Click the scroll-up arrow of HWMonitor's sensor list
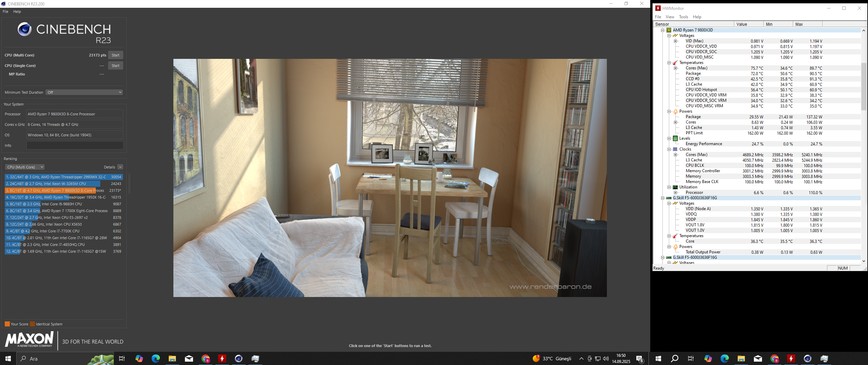The height and width of the screenshot is (365, 868). click(x=864, y=30)
